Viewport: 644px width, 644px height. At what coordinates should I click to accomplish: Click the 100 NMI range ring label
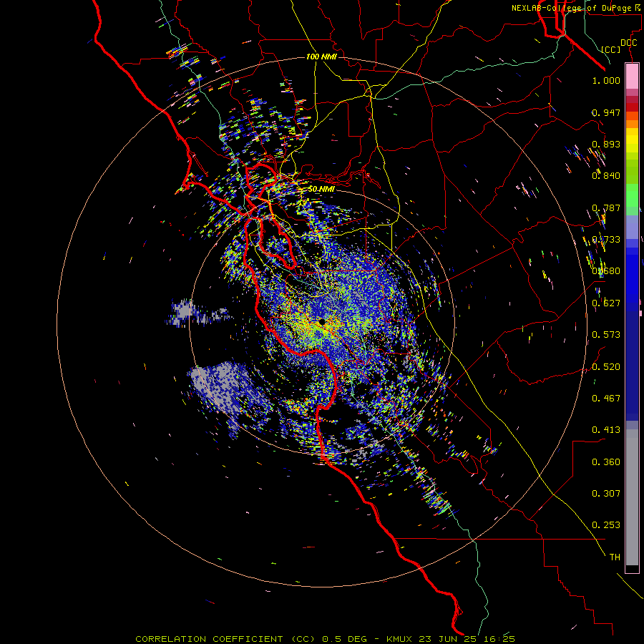pos(321,57)
